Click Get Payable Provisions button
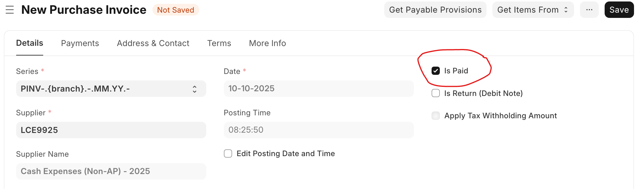Viewport: 644px width, 189px height. click(435, 10)
